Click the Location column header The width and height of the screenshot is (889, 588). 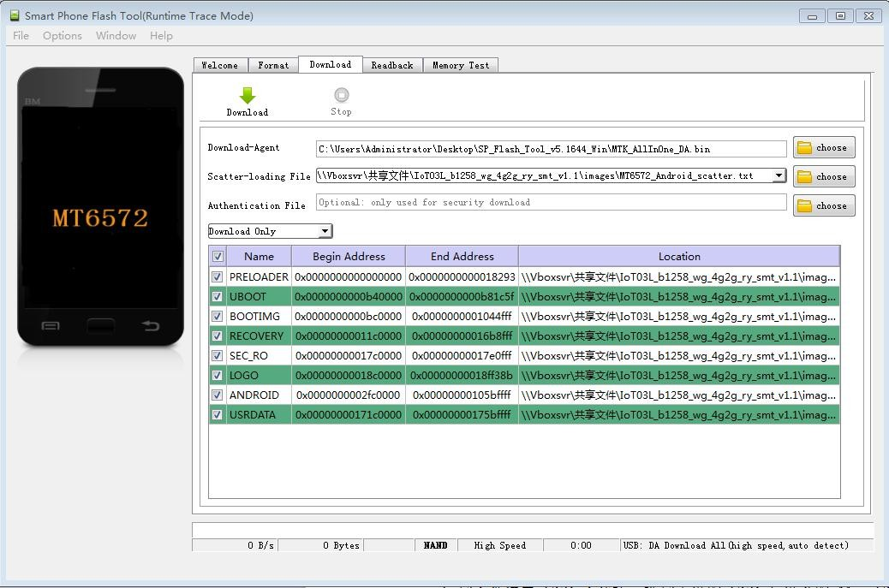click(x=679, y=257)
